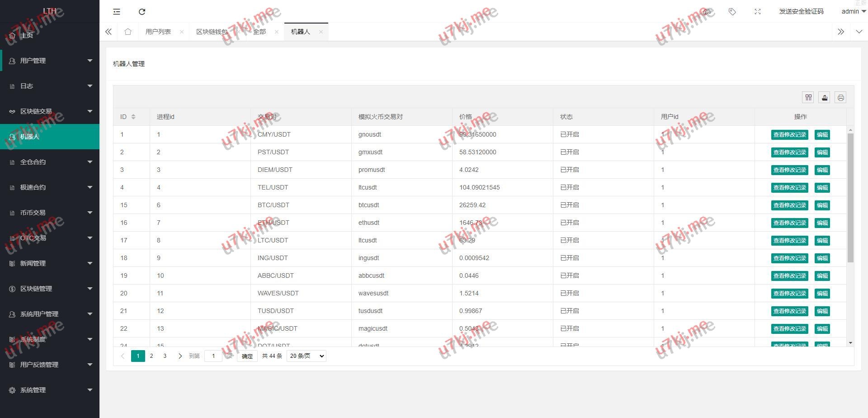Open the 20 条/页 page size dropdown
The image size is (868, 418).
pos(307,356)
